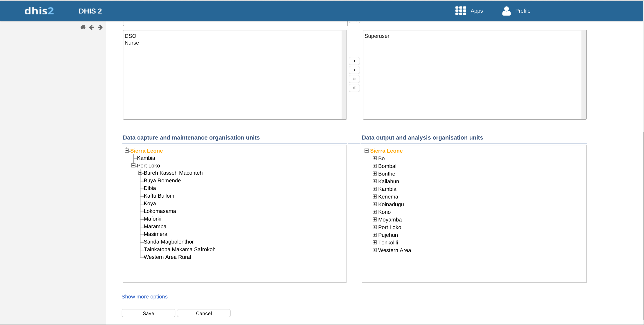644x325 pixels.
Task: Expand Bombali in data output tree
Action: [x=374, y=166]
